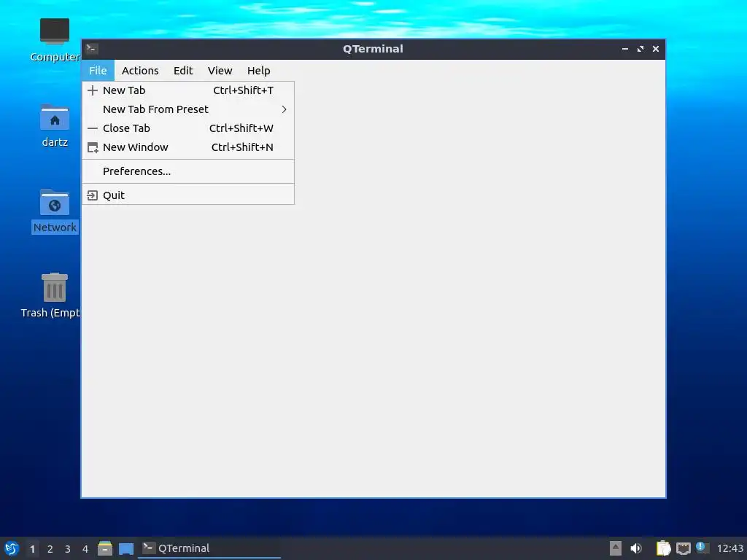Click the Ctrl+Shift+T shortcut text
Screen dimensions: 747x560
point(243,90)
